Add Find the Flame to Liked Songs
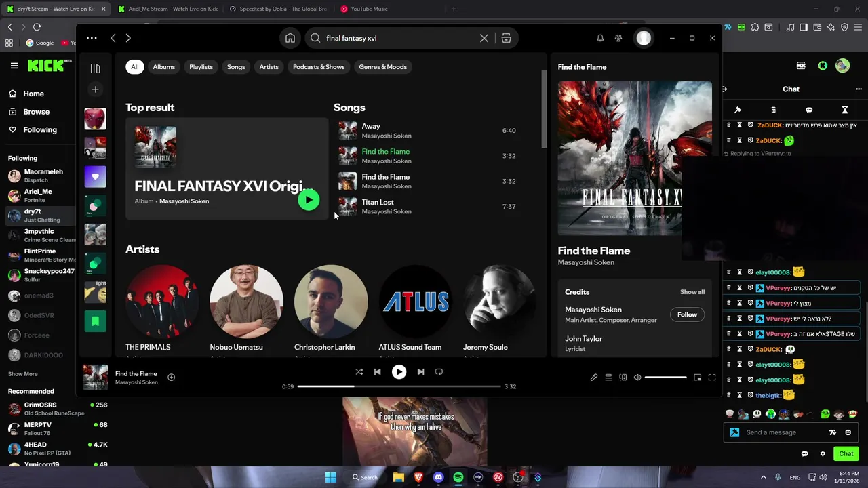The width and height of the screenshot is (868, 488). click(x=172, y=378)
